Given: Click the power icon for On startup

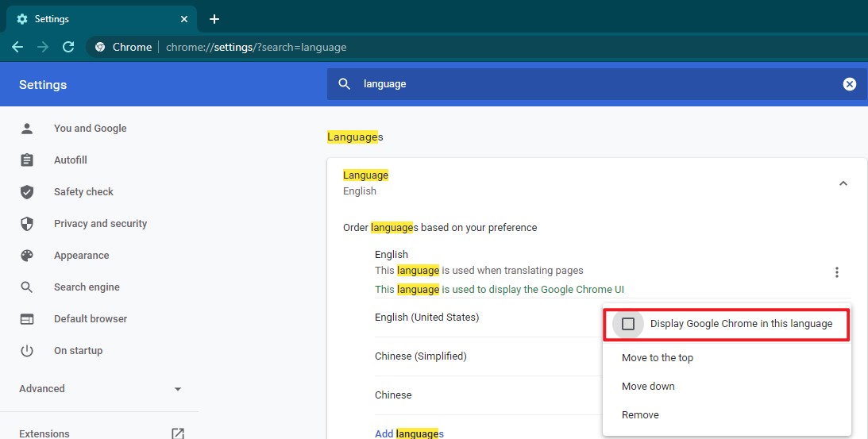Looking at the screenshot, I should pos(26,350).
